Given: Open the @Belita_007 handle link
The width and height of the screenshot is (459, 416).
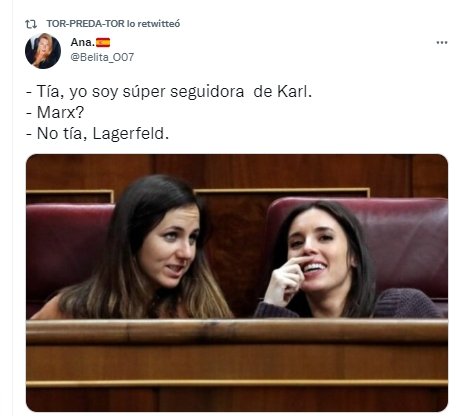Looking at the screenshot, I should (x=102, y=57).
